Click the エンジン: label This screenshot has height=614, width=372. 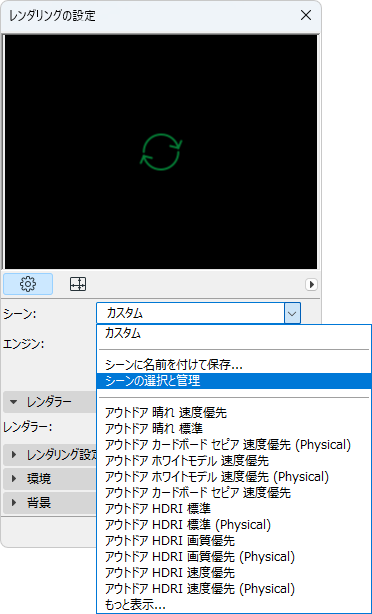tap(23, 345)
